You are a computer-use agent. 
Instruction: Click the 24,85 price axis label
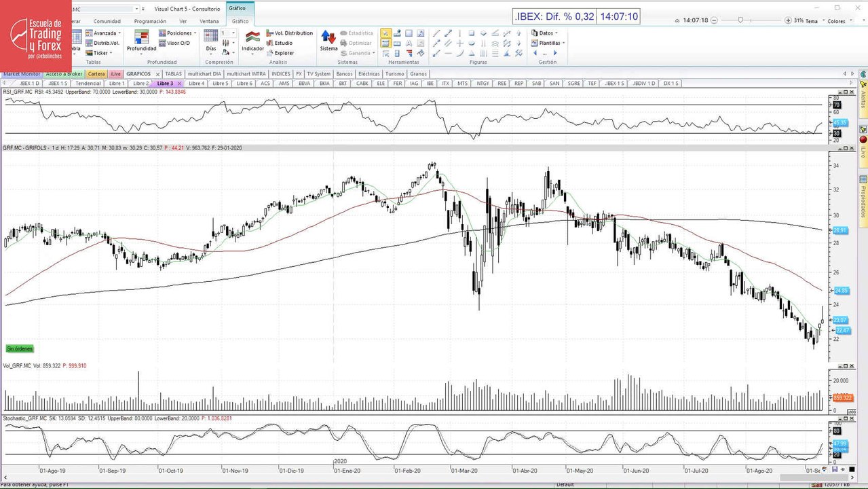840,291
